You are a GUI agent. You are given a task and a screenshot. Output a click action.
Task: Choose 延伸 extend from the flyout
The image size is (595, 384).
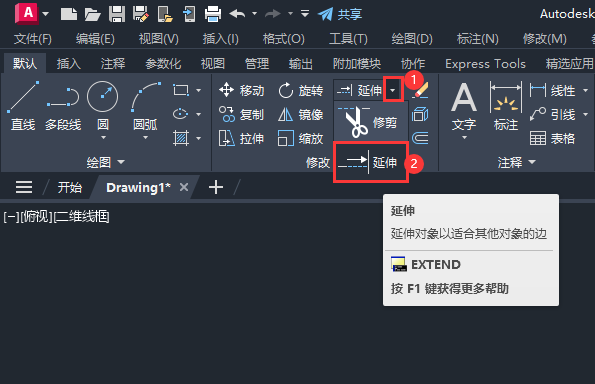click(x=371, y=162)
